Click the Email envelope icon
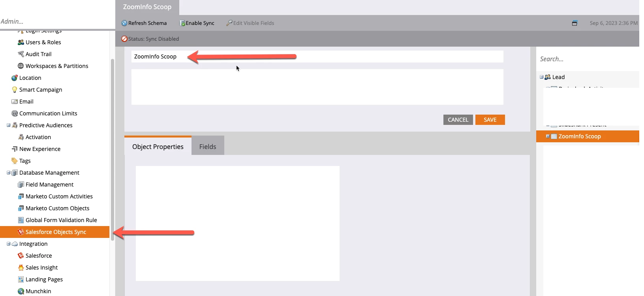644x296 pixels. pos(15,102)
